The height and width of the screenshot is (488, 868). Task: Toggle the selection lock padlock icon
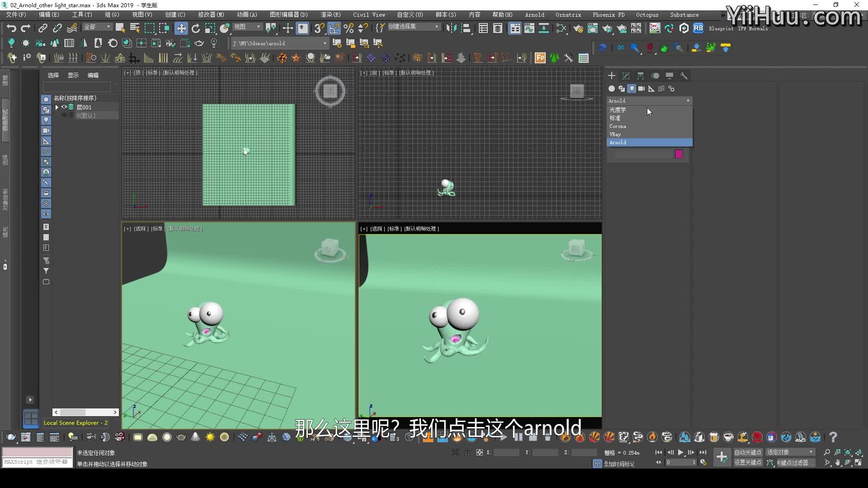point(467,452)
